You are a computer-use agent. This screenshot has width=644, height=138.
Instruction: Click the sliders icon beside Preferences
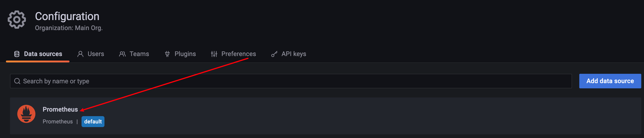pos(214,54)
